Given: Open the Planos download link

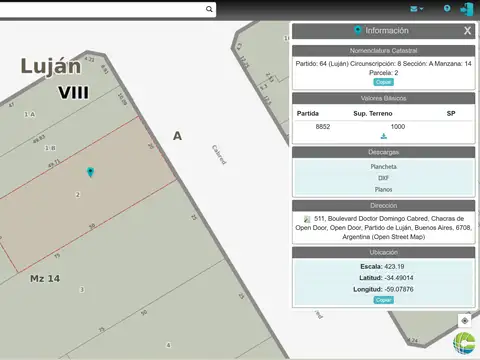Looking at the screenshot, I should click(383, 189).
